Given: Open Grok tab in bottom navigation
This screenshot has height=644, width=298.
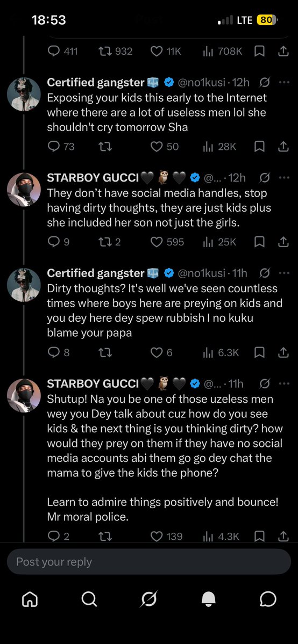Looking at the screenshot, I should [x=148, y=599].
